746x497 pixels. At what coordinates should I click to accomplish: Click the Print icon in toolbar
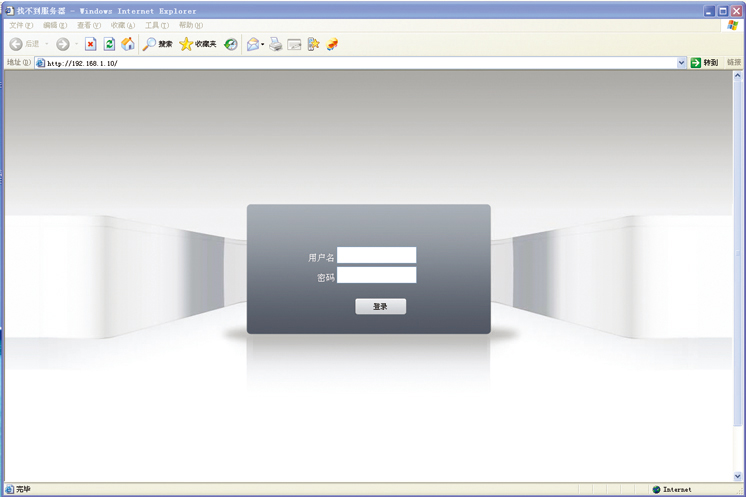click(x=275, y=44)
